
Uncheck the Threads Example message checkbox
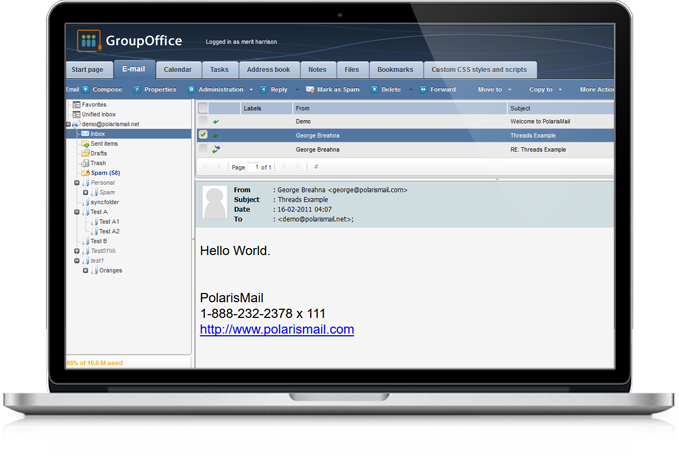[203, 135]
